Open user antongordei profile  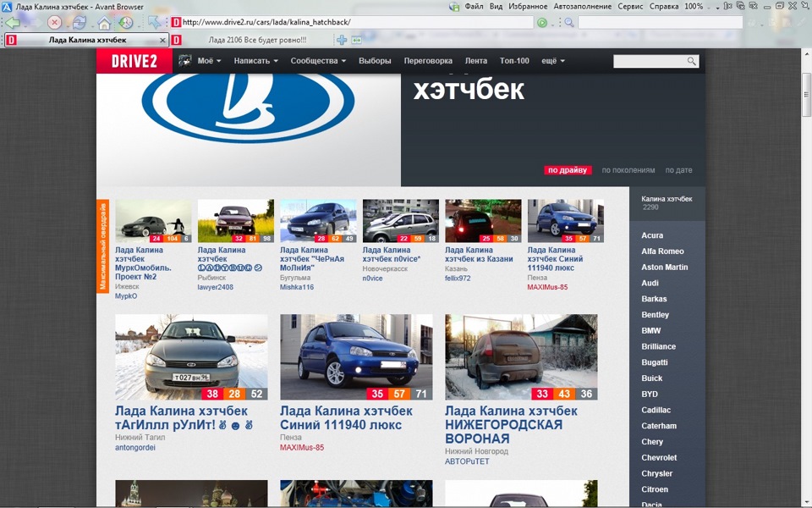(135, 447)
